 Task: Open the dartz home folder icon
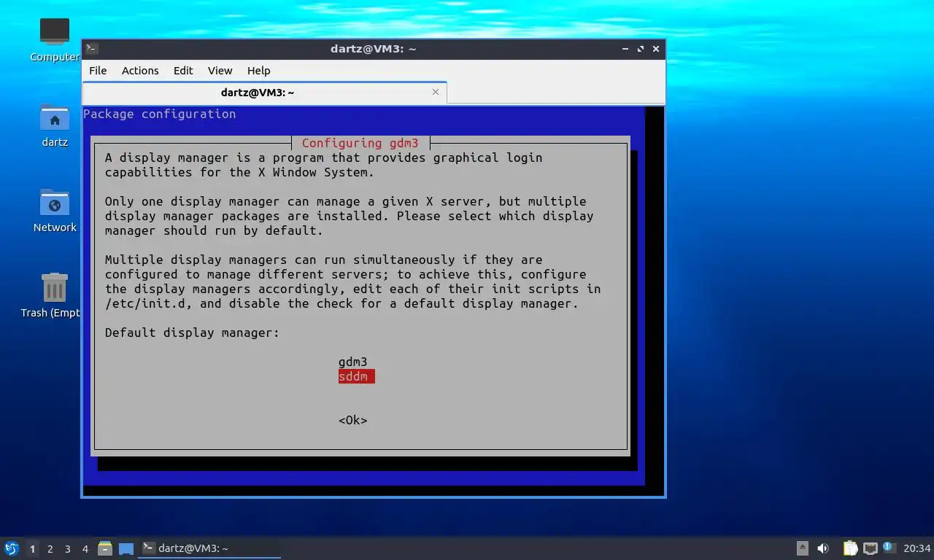point(55,117)
